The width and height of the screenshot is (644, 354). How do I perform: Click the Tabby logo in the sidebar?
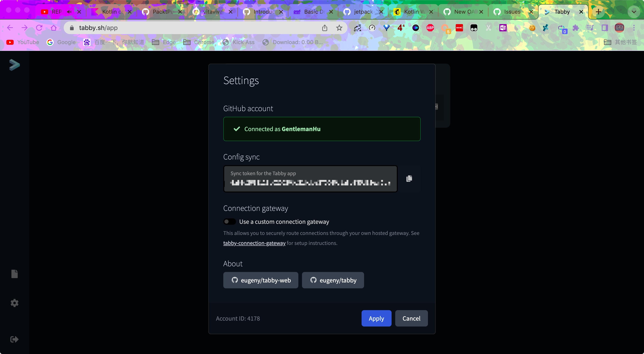coord(14,65)
